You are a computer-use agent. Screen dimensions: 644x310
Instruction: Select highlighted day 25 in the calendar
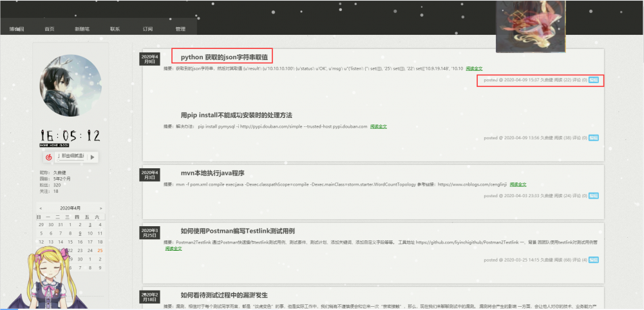tap(100, 250)
